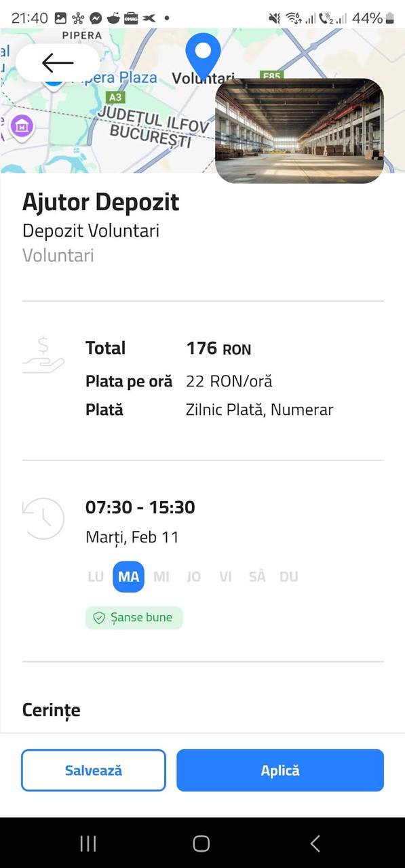The image size is (405, 868).
Task: Tap the purple store marker on map
Action: 22,125
